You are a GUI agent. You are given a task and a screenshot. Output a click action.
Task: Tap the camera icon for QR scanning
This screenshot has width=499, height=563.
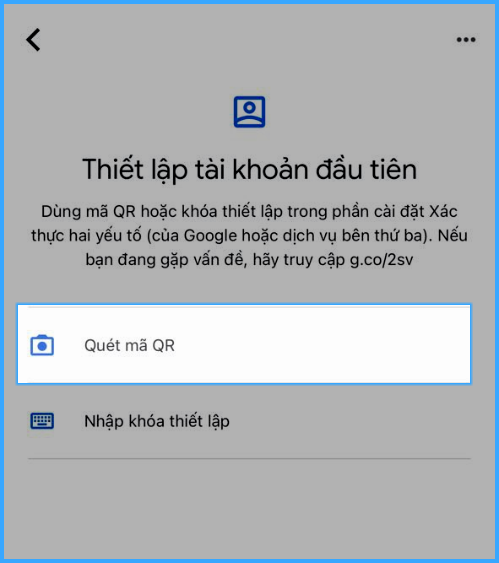[x=42, y=345]
